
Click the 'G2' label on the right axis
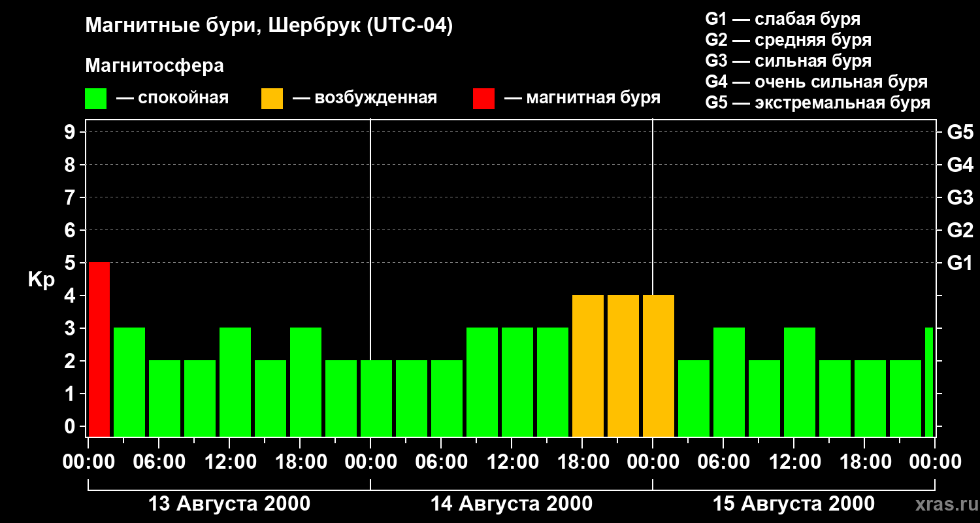[960, 230]
